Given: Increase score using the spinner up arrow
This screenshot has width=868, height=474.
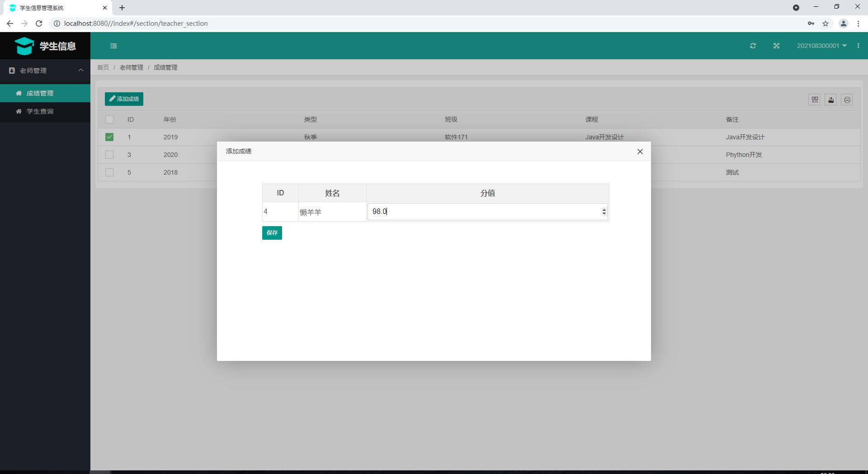Looking at the screenshot, I should [604, 209].
